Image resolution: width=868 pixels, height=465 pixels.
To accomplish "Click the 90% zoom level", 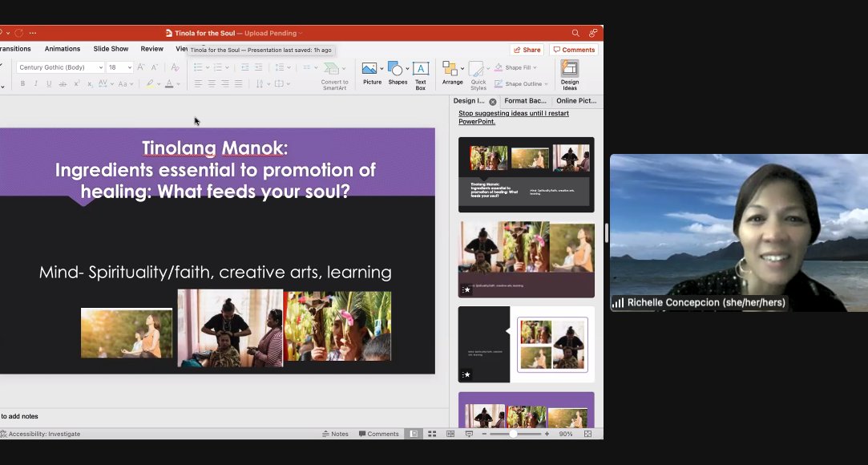I will click(x=566, y=434).
